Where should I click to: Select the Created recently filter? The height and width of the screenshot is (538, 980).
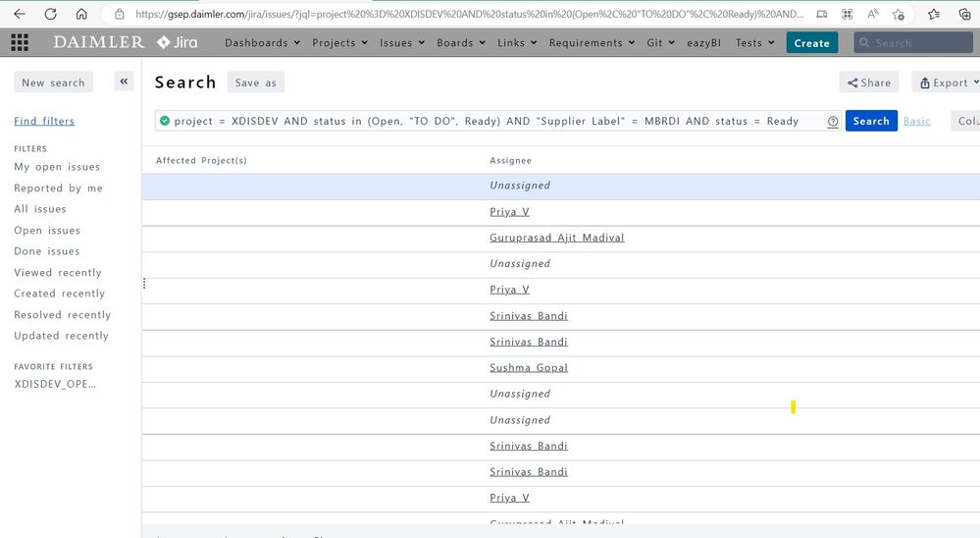pyautogui.click(x=60, y=294)
